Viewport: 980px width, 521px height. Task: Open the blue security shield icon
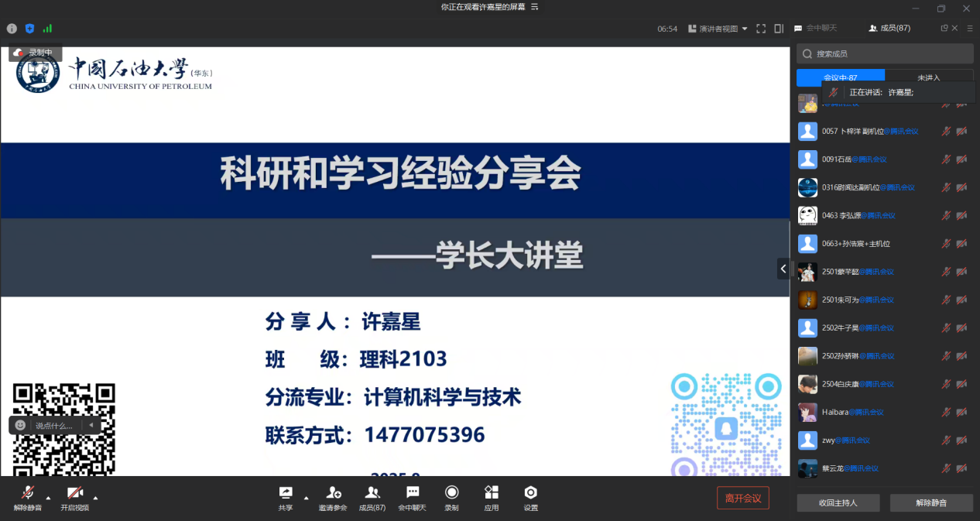pyautogui.click(x=30, y=29)
